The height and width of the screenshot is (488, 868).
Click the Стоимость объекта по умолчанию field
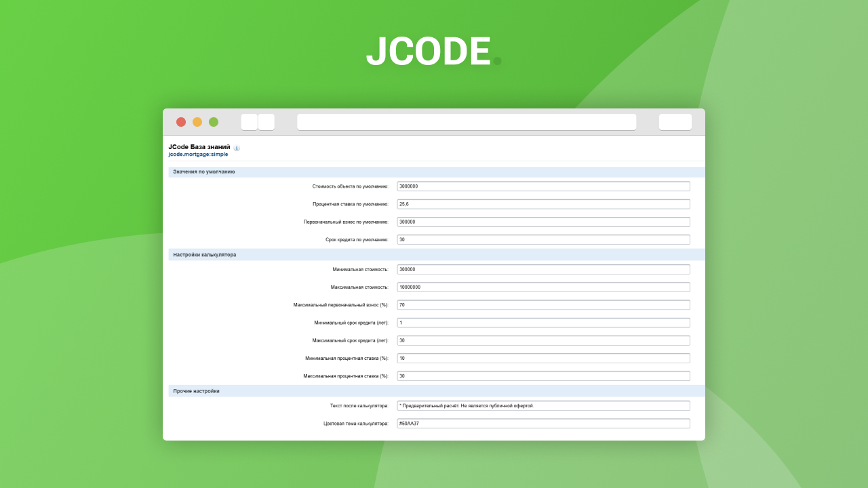click(543, 186)
